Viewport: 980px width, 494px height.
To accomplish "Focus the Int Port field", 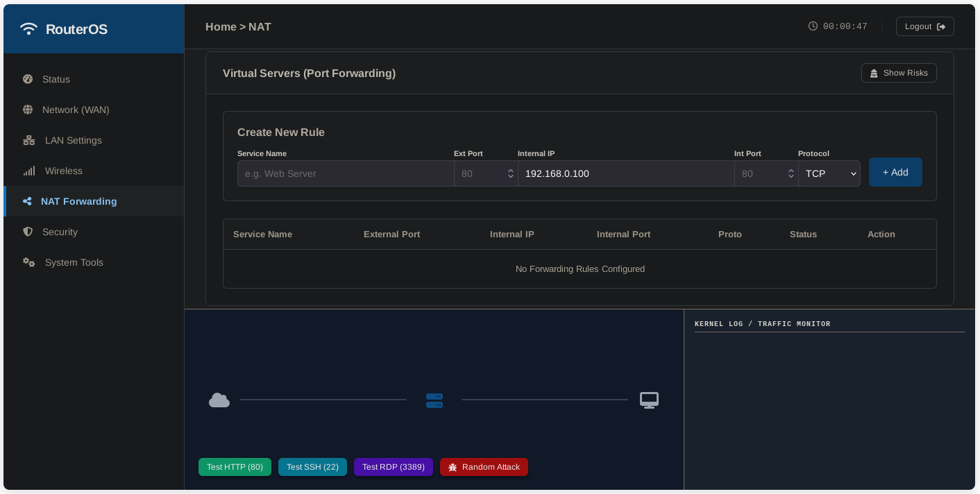I will [x=766, y=173].
